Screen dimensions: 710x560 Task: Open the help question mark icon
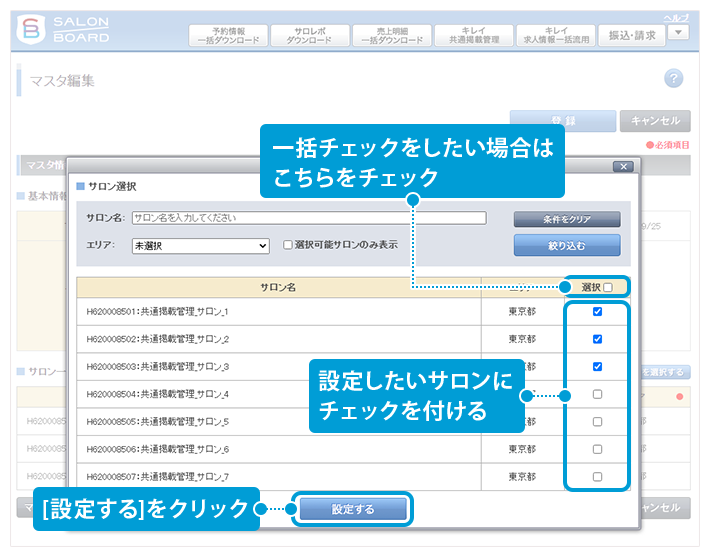pos(673,79)
